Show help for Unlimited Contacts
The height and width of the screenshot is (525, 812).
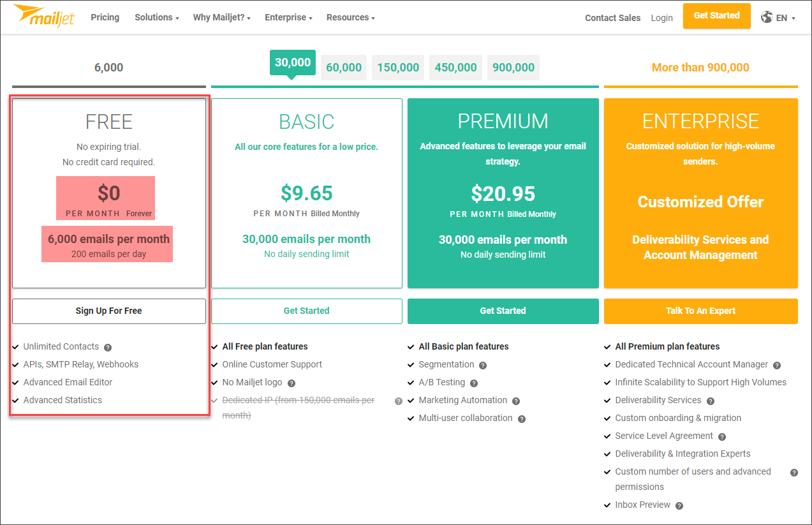click(x=108, y=348)
